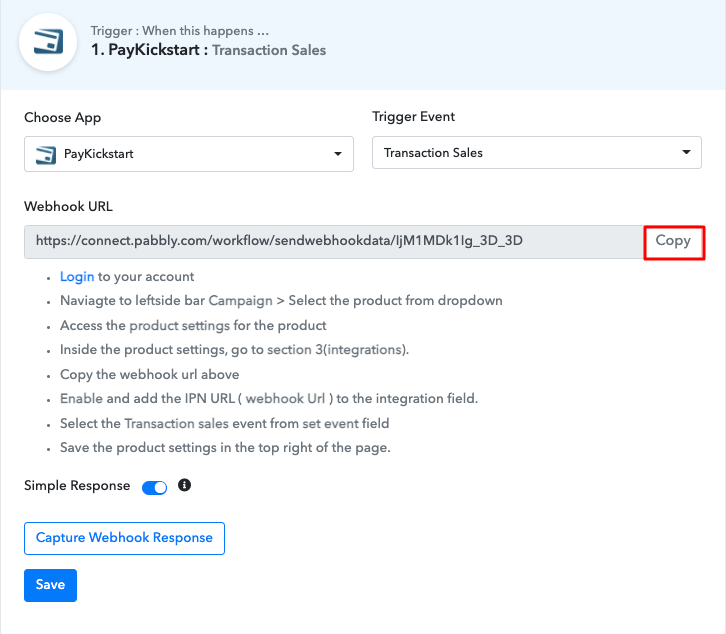Screen dimensions: 726x634
Task: Click the 'Simple Response' label
Action: (77, 486)
